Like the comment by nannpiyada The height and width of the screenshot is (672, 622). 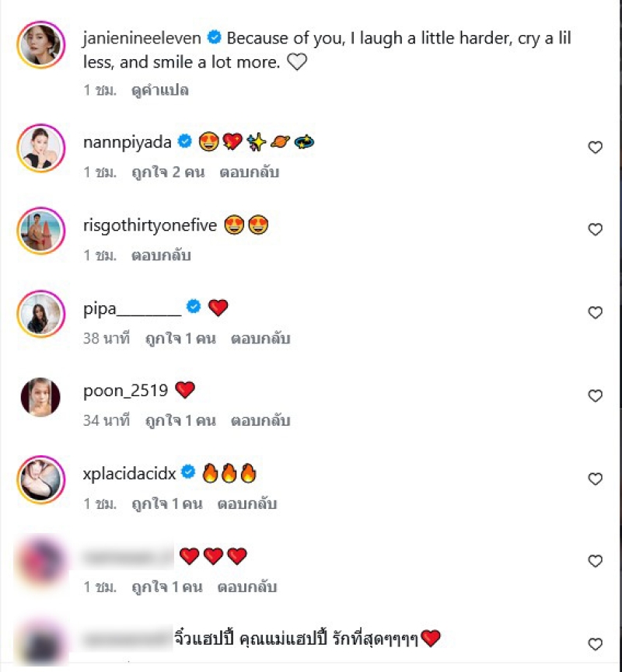[595, 148]
